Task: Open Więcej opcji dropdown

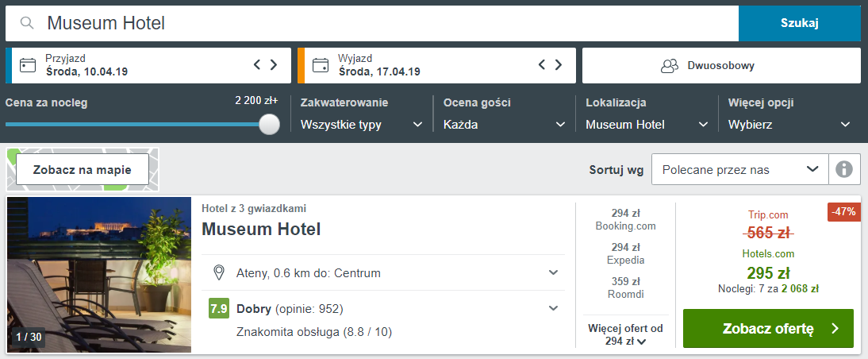Action: 789,124
